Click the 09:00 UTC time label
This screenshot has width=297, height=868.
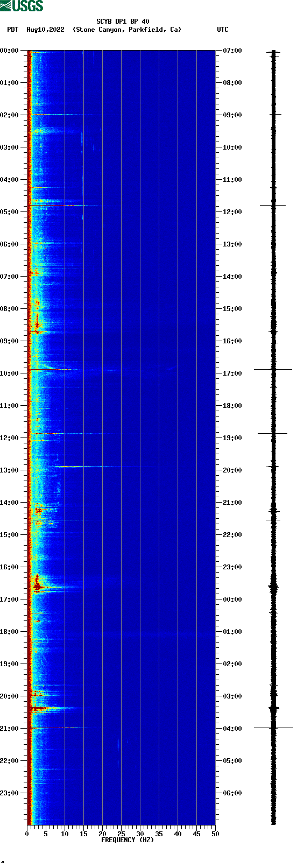click(x=232, y=115)
